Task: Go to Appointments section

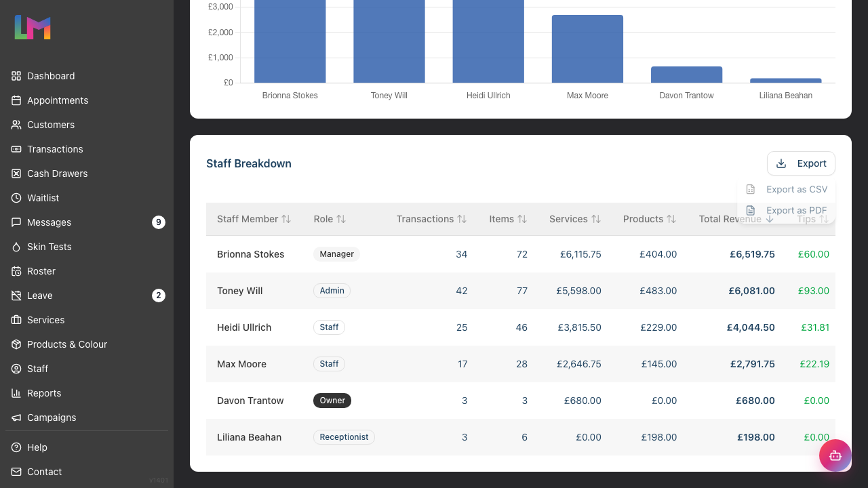Action: click(x=58, y=100)
